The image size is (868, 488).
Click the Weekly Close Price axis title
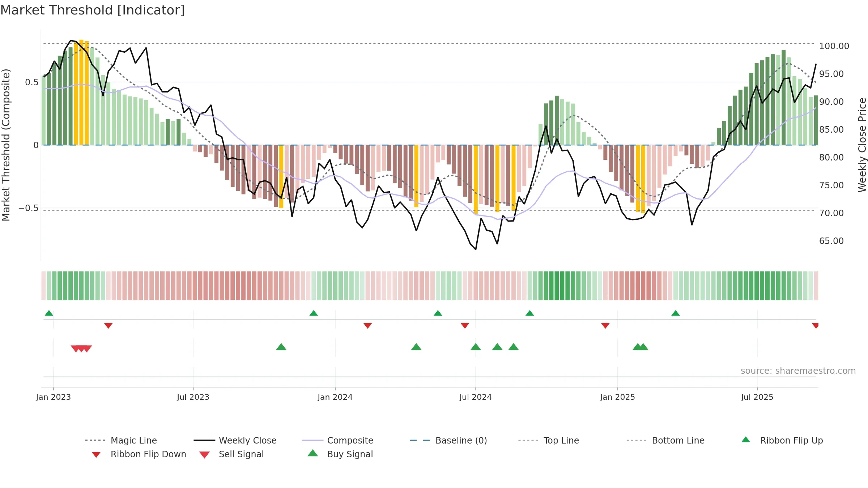(862, 145)
